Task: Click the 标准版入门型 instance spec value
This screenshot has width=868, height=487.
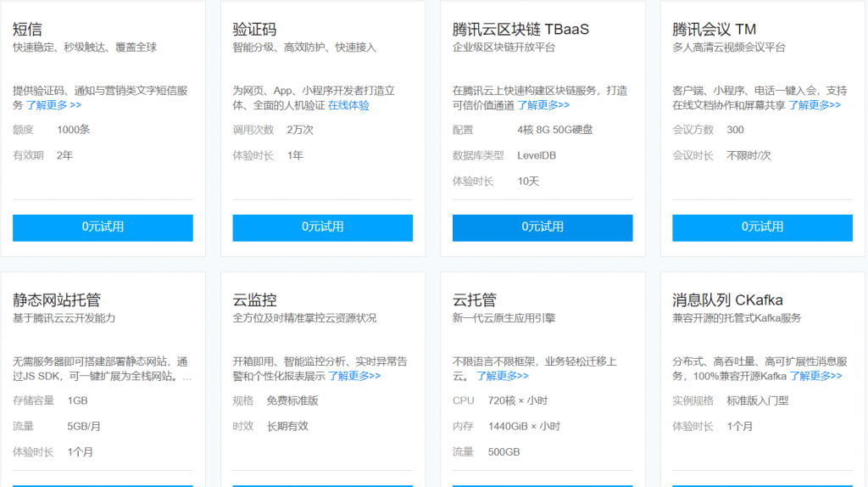Action: [x=757, y=401]
